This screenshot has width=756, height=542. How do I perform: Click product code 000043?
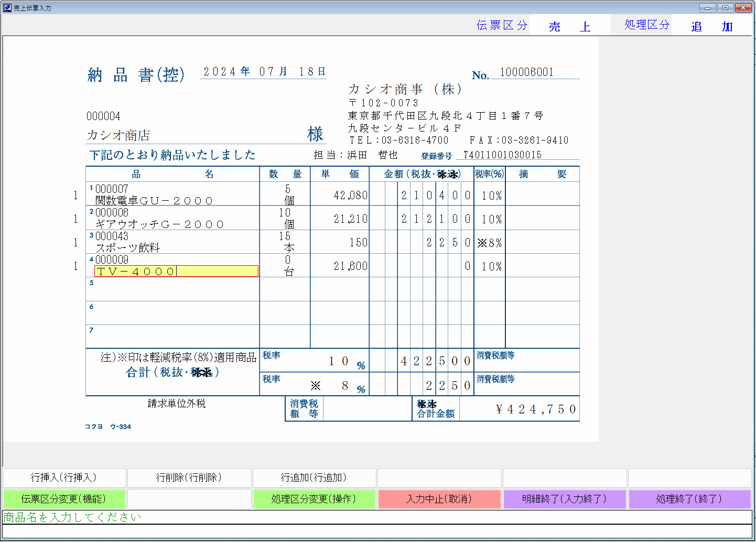112,236
